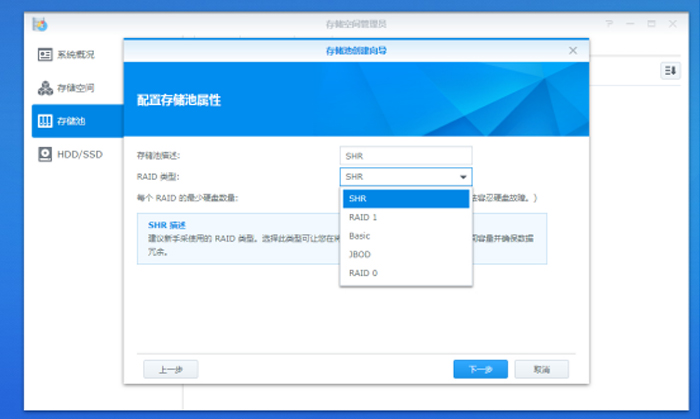This screenshot has width=700, height=419.
Task: Choose SHR from the RAID type list
Action: point(406,199)
